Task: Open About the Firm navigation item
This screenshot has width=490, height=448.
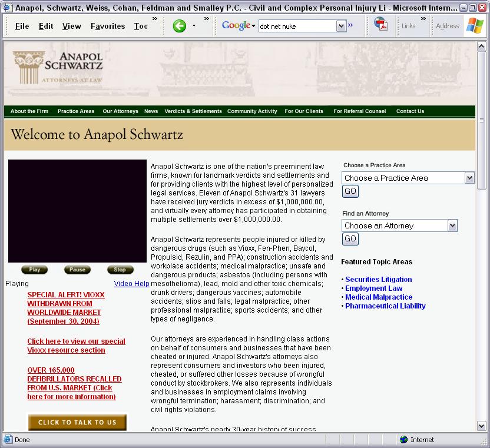Action: pyautogui.click(x=29, y=111)
